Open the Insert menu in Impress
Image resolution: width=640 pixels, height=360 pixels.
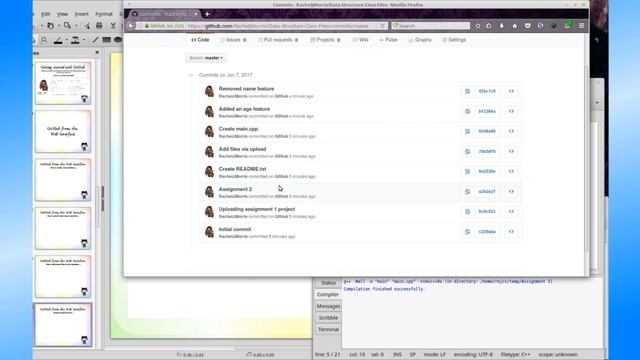pyautogui.click(x=81, y=14)
